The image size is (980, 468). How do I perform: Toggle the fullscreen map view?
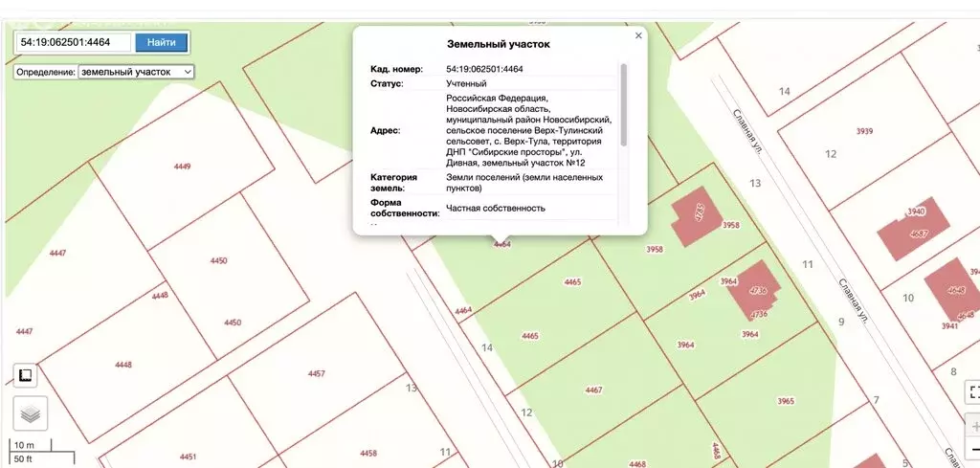[x=973, y=392]
